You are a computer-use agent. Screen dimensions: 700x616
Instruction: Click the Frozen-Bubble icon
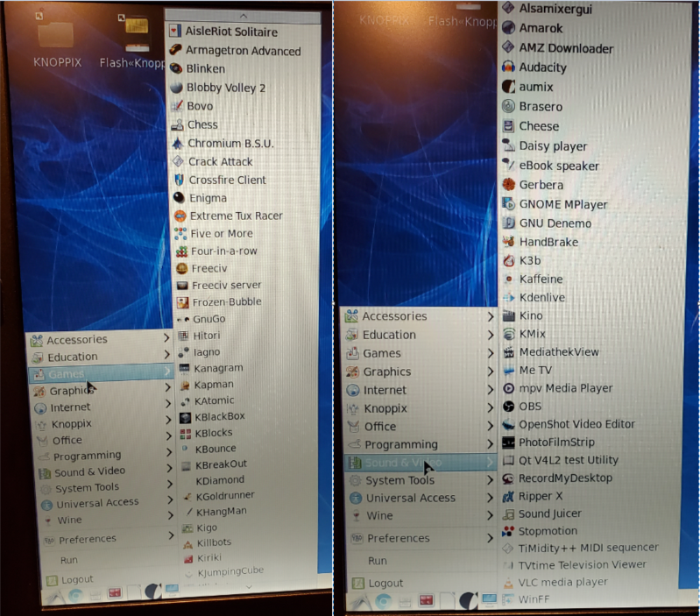click(182, 302)
